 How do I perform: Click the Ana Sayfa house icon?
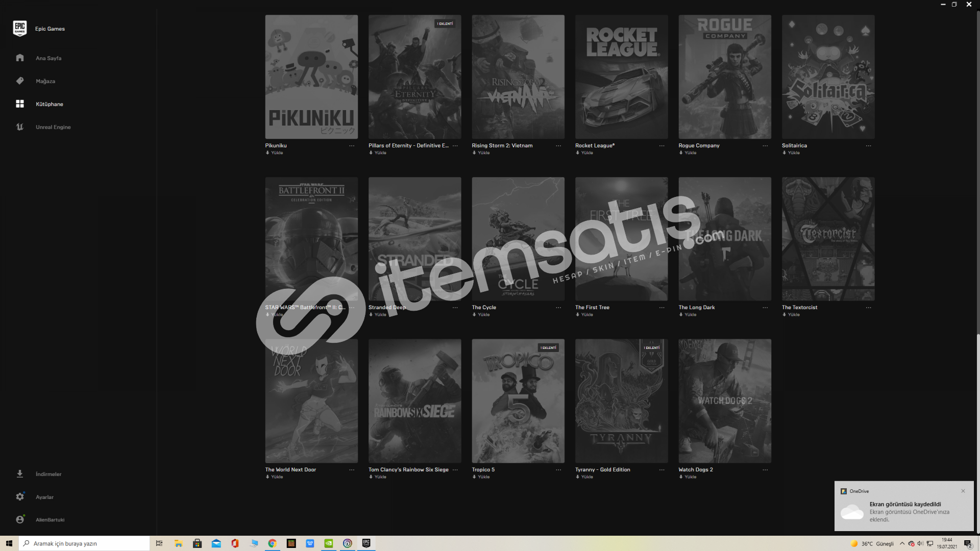point(20,58)
